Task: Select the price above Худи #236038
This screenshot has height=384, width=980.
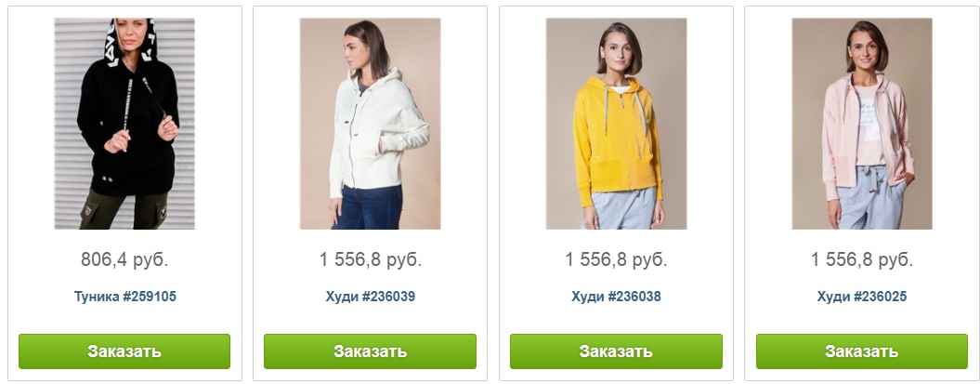Action: point(616,259)
